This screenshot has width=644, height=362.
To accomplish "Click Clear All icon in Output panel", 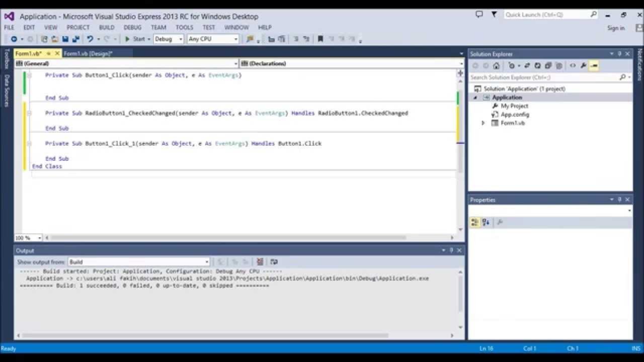I will (260, 261).
